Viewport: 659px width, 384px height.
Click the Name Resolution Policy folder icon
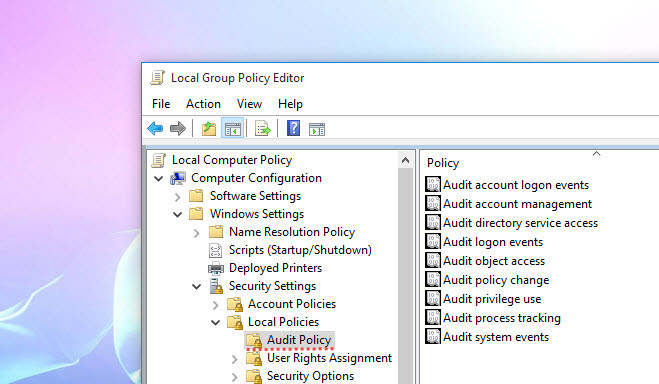pos(216,232)
